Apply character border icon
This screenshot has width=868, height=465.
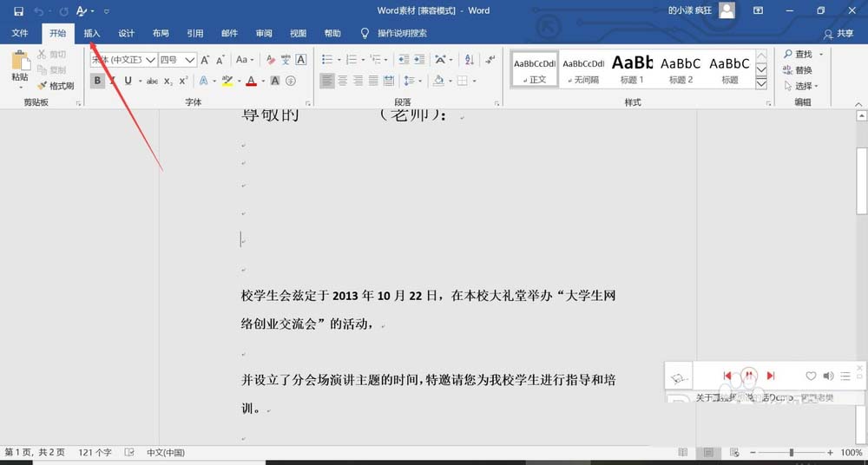[x=300, y=60]
